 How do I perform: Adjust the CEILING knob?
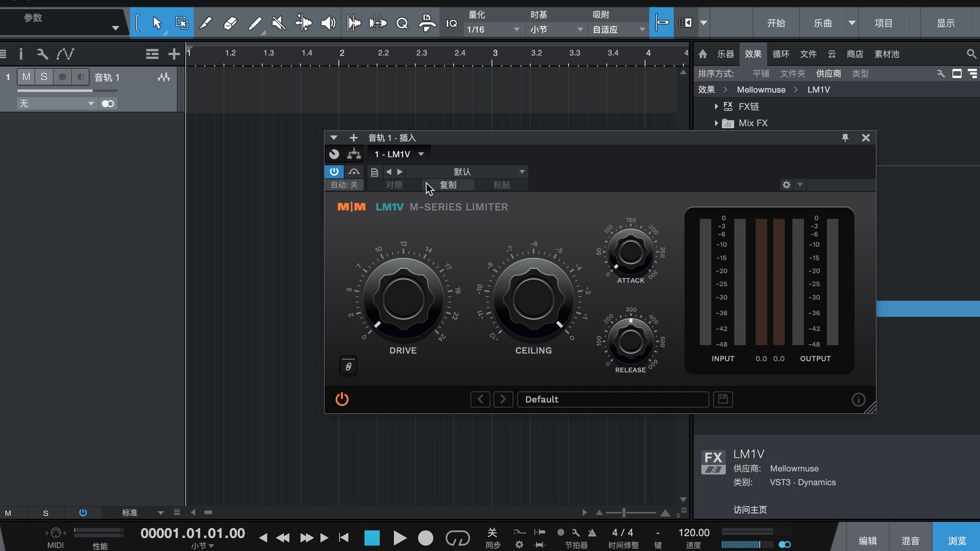coord(533,299)
